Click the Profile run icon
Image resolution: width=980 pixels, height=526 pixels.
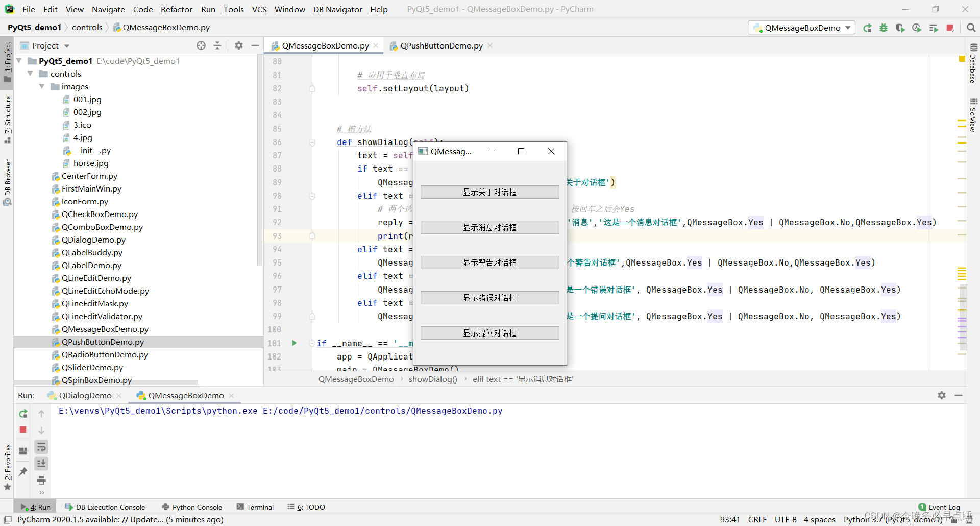click(917, 28)
